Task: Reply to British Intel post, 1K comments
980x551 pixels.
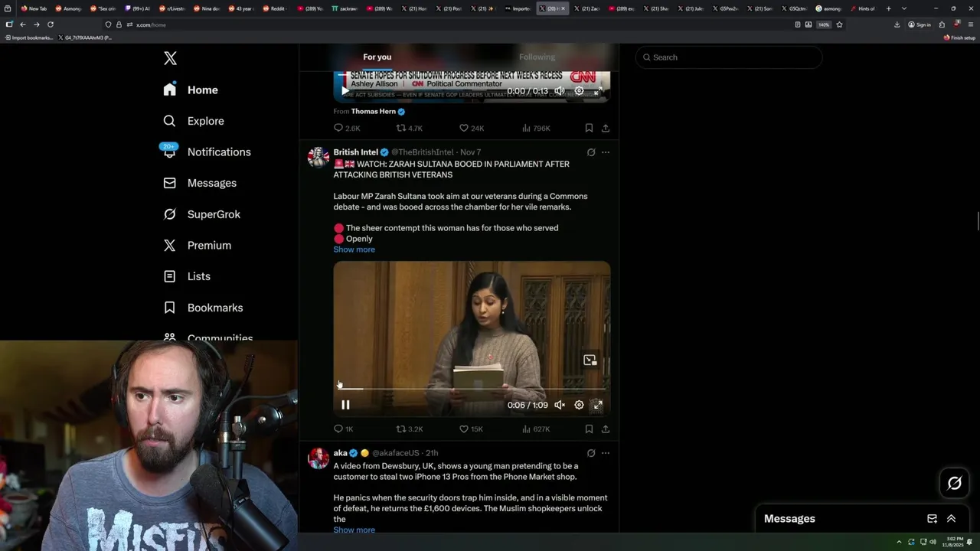Action: tap(344, 429)
